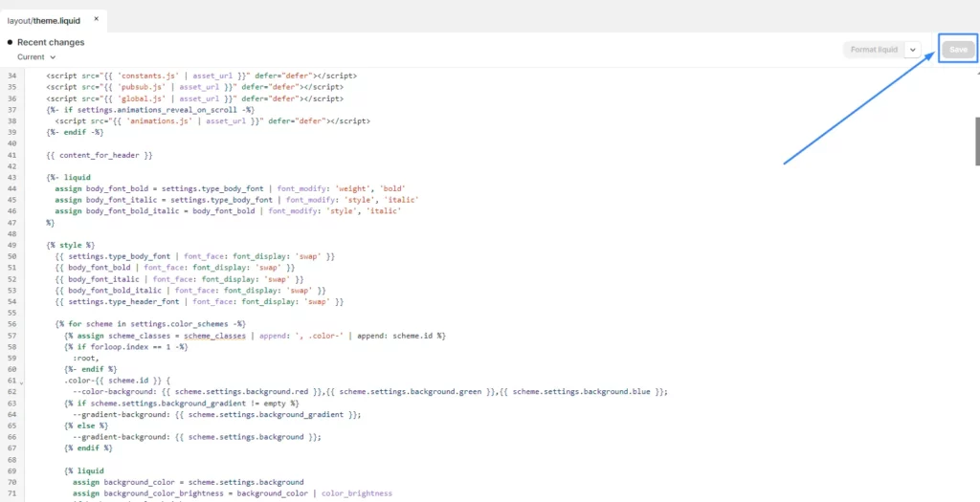
Task: Open the dropdown arrow beside Format liquid
Action: tap(912, 50)
